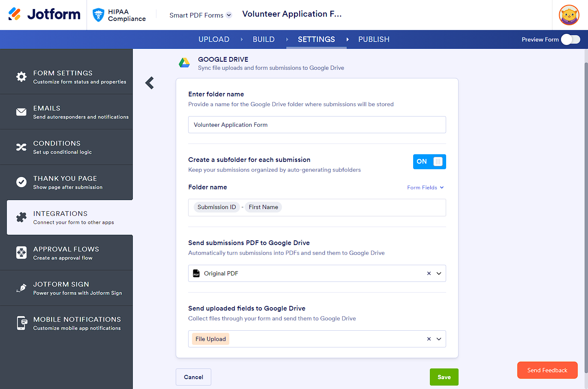Screen dimensions: 588x389
Task: Open the user avatar profile menu
Action: tap(569, 15)
